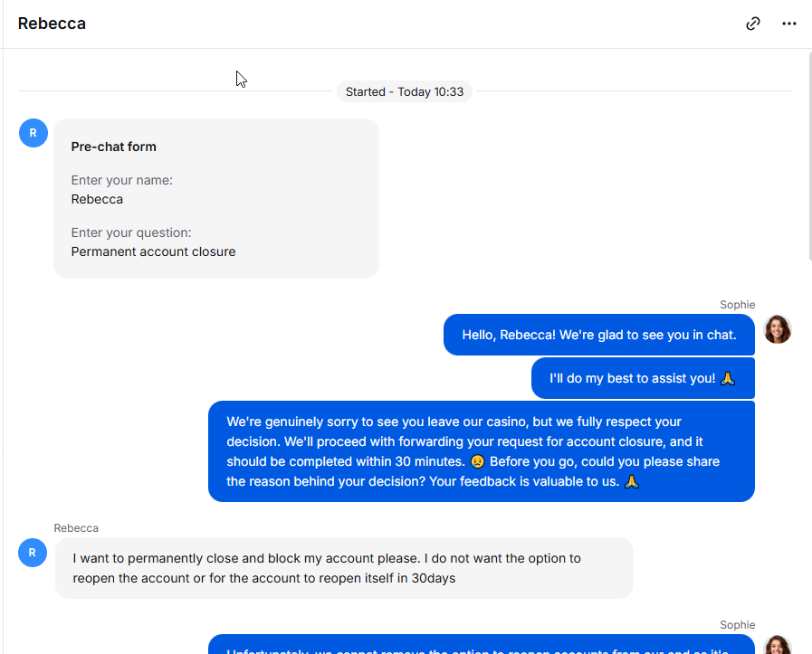The image size is (812, 654).
Task: Open the three-dots more options menu
Action: tap(788, 24)
